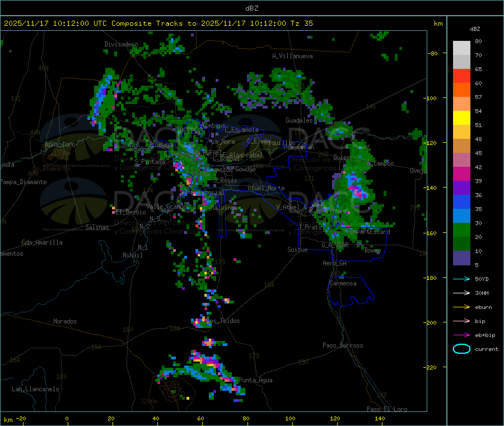Click the Punta_Agua place label

(x=255, y=380)
